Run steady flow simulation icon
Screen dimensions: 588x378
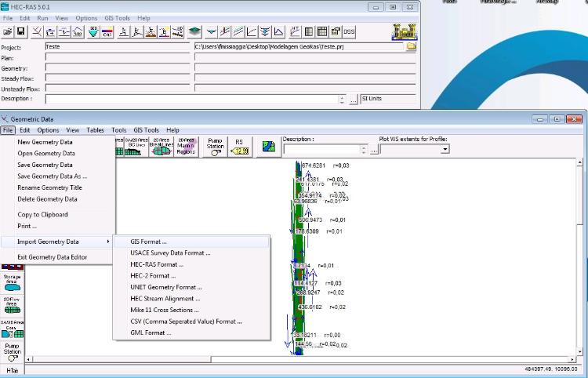[x=123, y=32]
